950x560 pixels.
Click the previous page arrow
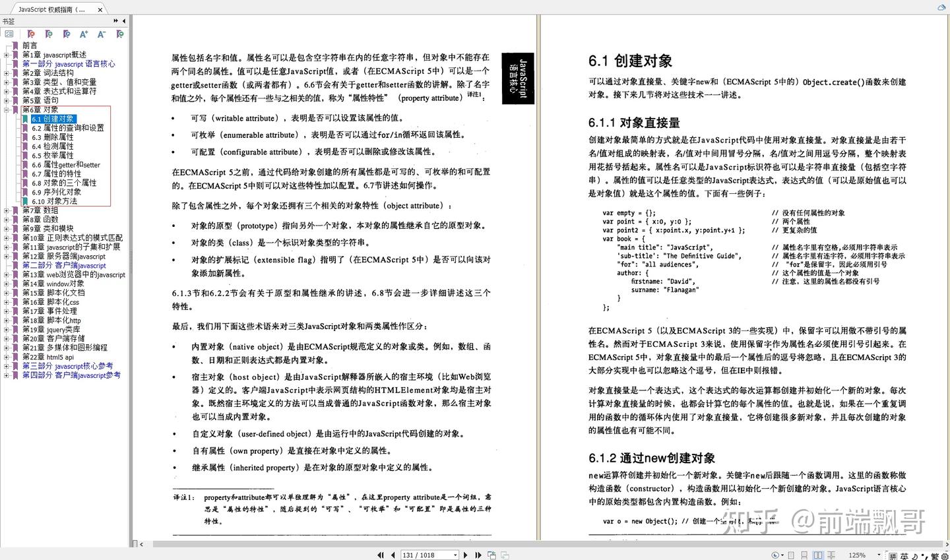[393, 555]
